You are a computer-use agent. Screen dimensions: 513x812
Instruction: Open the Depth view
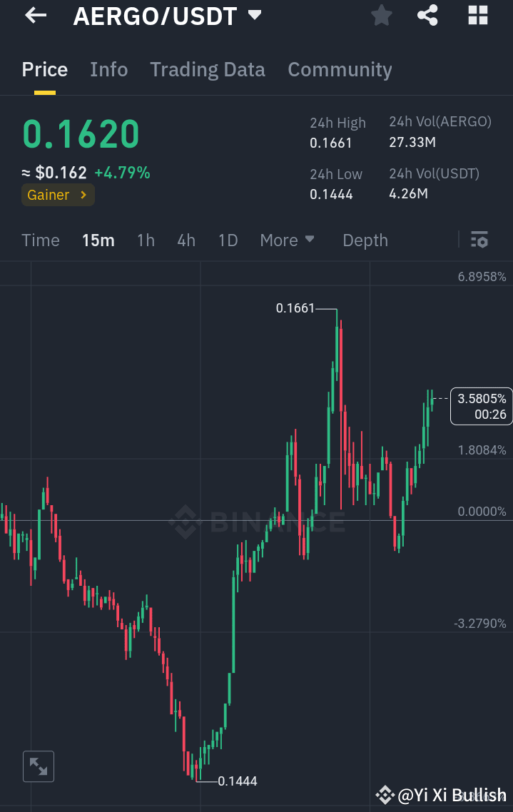(365, 240)
